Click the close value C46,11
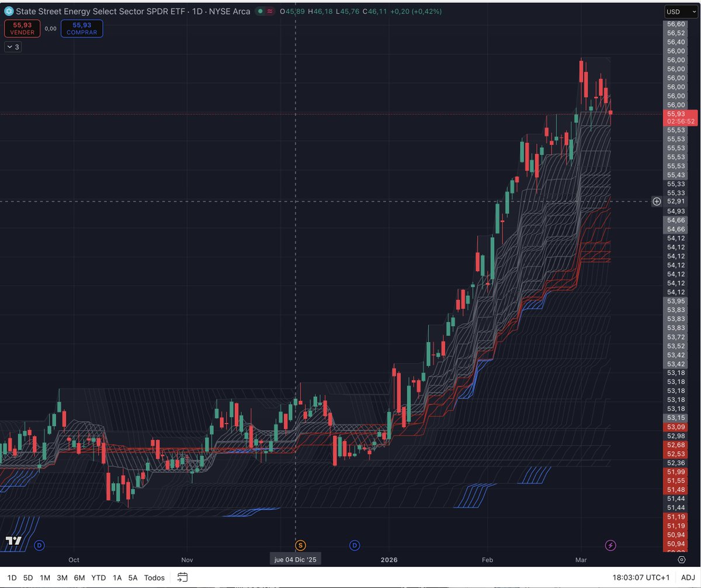Viewport: 701px width, 588px height. (x=376, y=11)
